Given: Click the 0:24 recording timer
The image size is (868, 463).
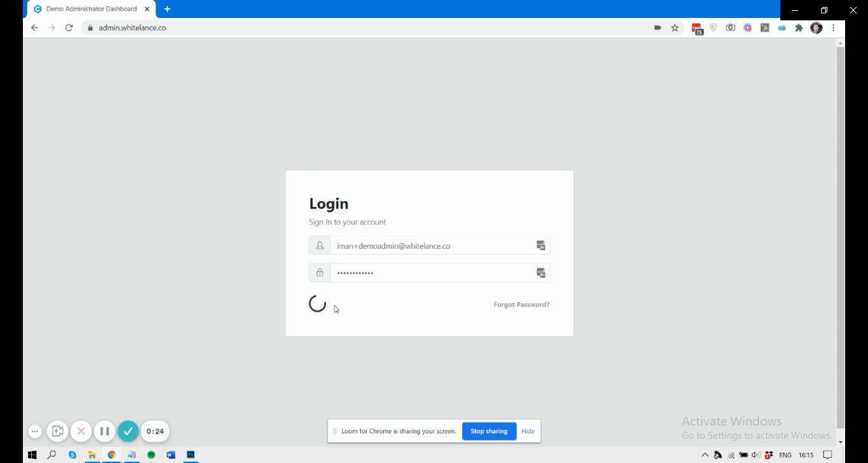Looking at the screenshot, I should (x=155, y=431).
